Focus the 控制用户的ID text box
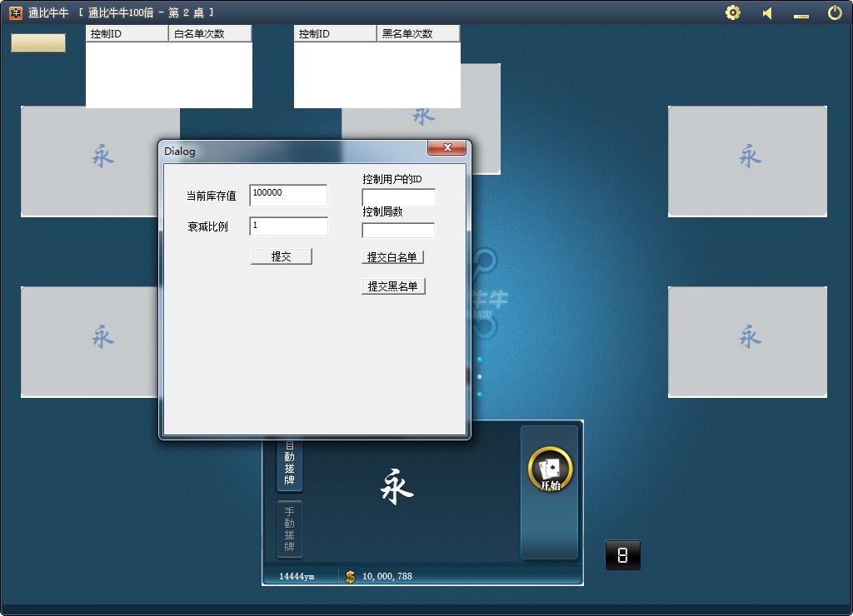The width and height of the screenshot is (853, 616). tap(398, 197)
